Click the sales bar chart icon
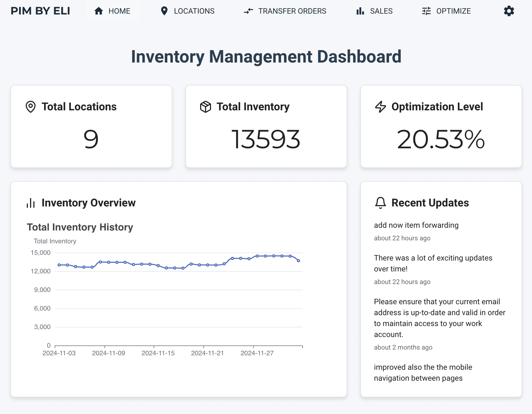This screenshot has height=414, width=532. point(360,11)
